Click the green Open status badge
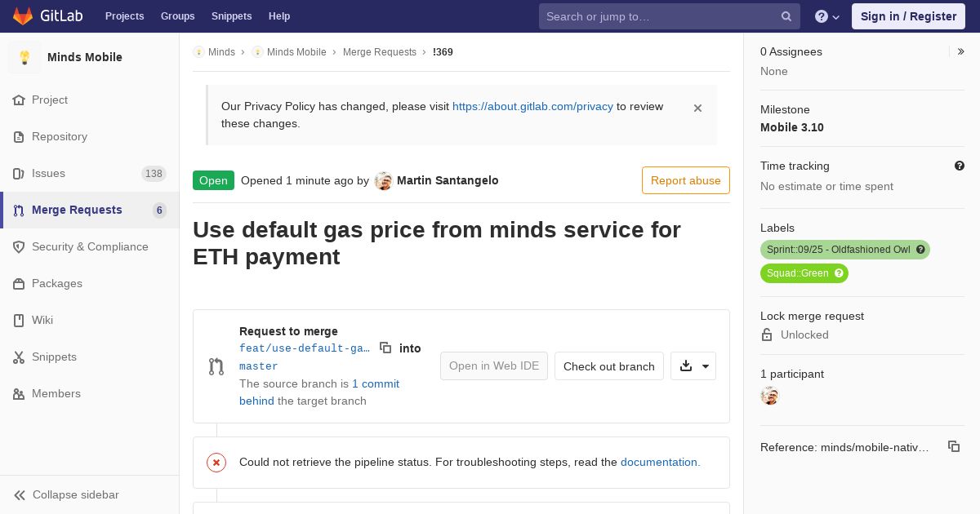 pos(213,180)
